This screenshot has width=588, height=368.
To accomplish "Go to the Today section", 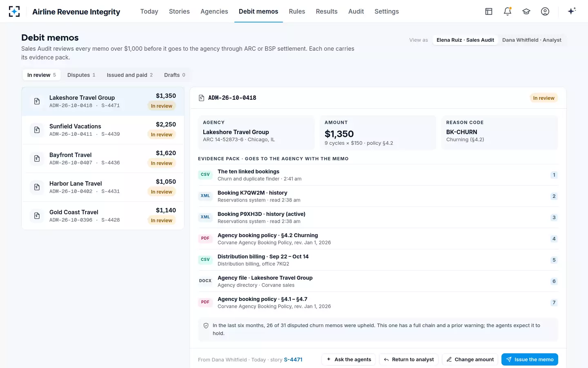I will pyautogui.click(x=149, y=11).
